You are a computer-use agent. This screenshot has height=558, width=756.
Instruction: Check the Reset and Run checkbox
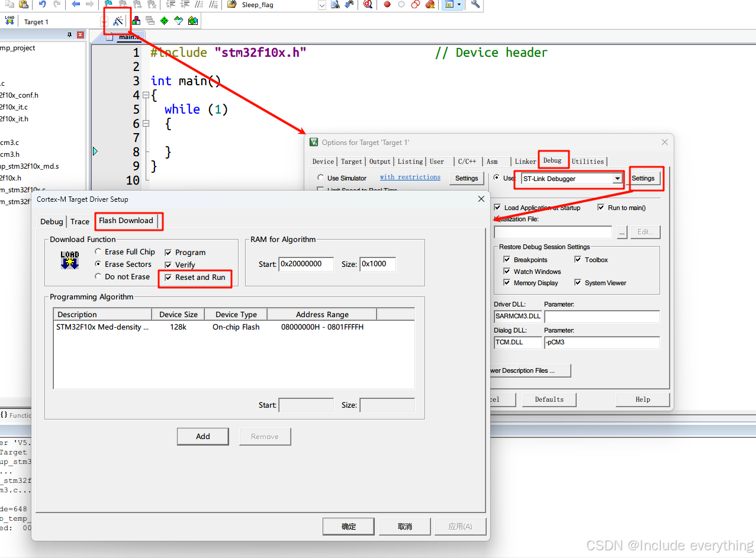point(169,278)
